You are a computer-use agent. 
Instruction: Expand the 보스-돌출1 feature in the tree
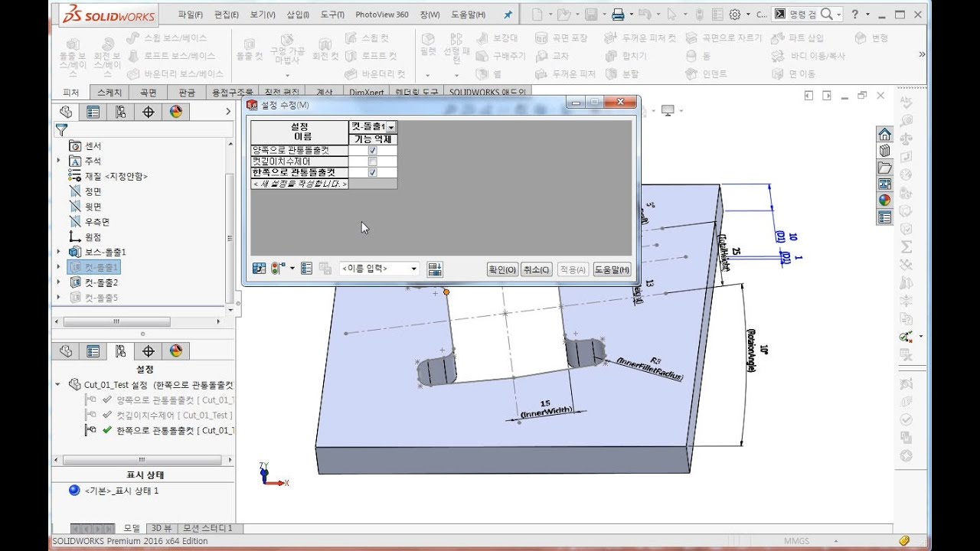[59, 252]
